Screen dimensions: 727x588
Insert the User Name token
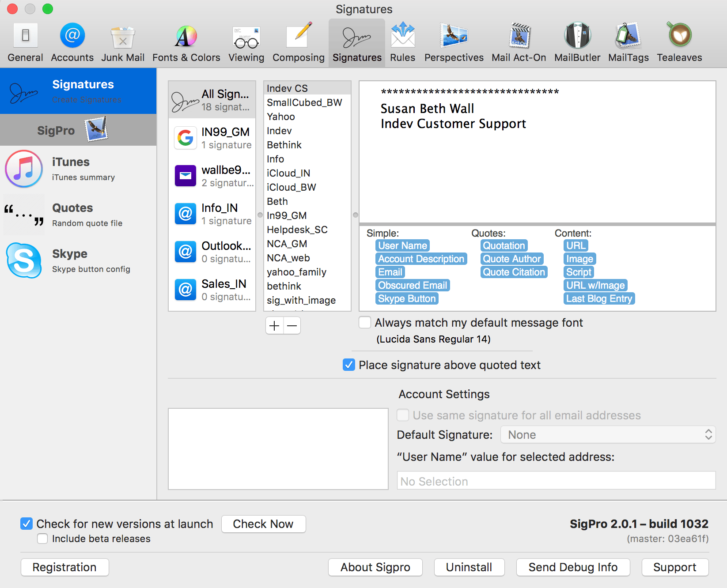pyautogui.click(x=402, y=245)
